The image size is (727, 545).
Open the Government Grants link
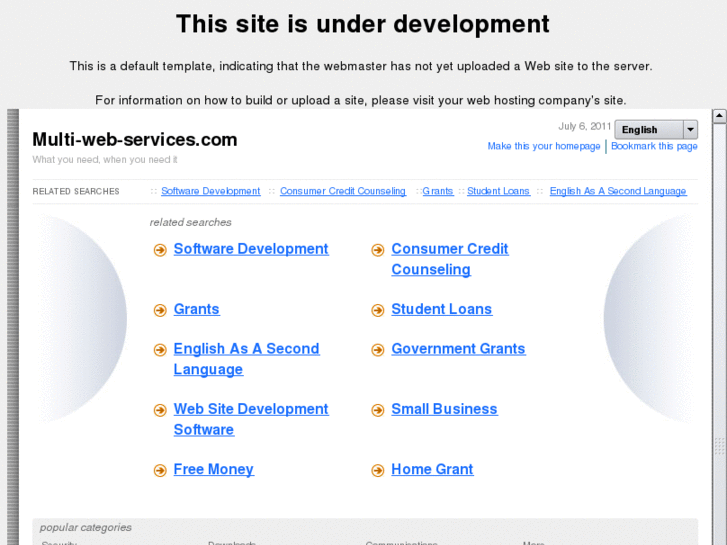[458, 349]
